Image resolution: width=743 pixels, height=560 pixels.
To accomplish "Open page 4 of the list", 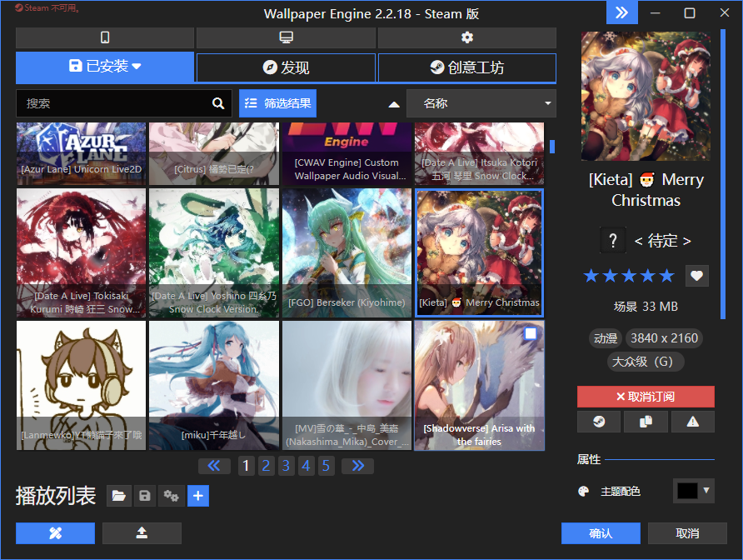I will [x=306, y=466].
